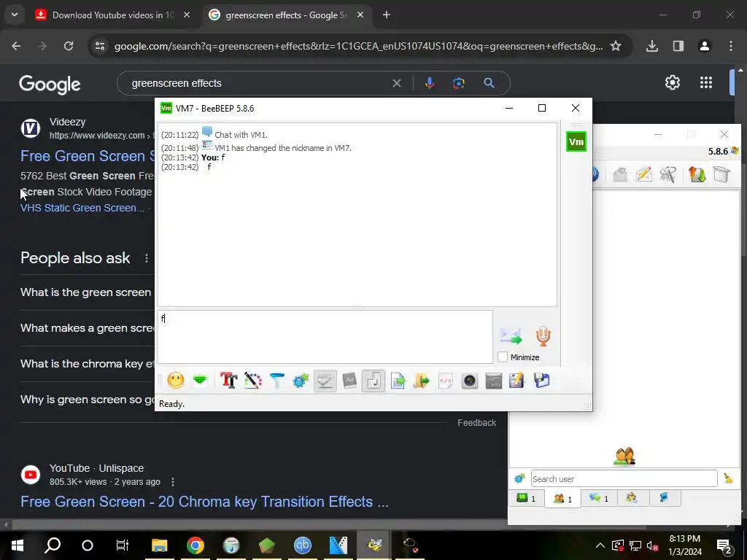Click the camera lens screenshot icon
Screen dimensions: 747x560
470,381
